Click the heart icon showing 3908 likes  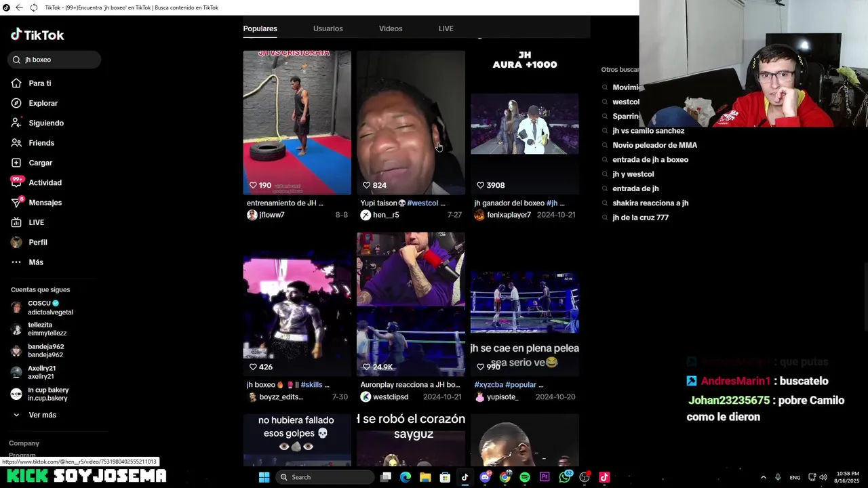pyautogui.click(x=480, y=185)
